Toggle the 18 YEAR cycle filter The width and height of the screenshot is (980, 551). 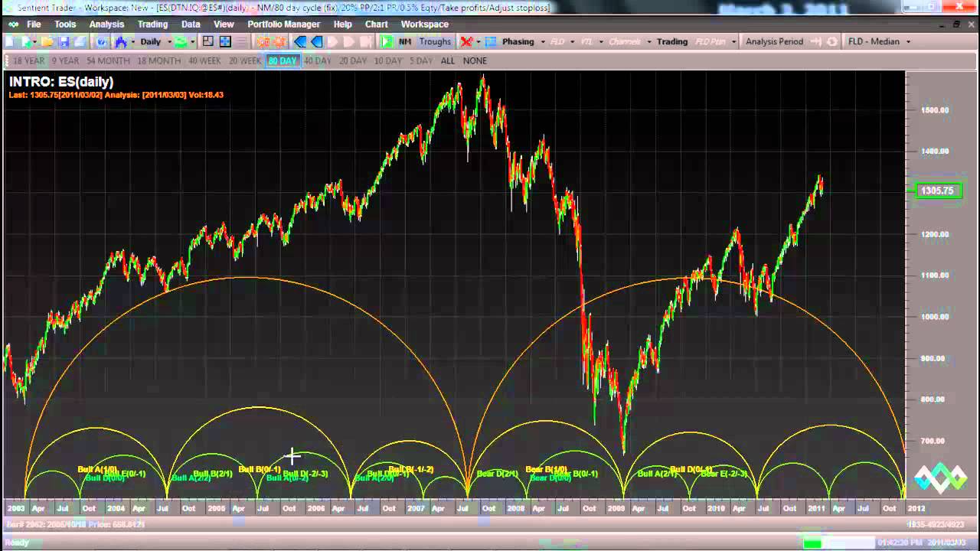(28, 60)
